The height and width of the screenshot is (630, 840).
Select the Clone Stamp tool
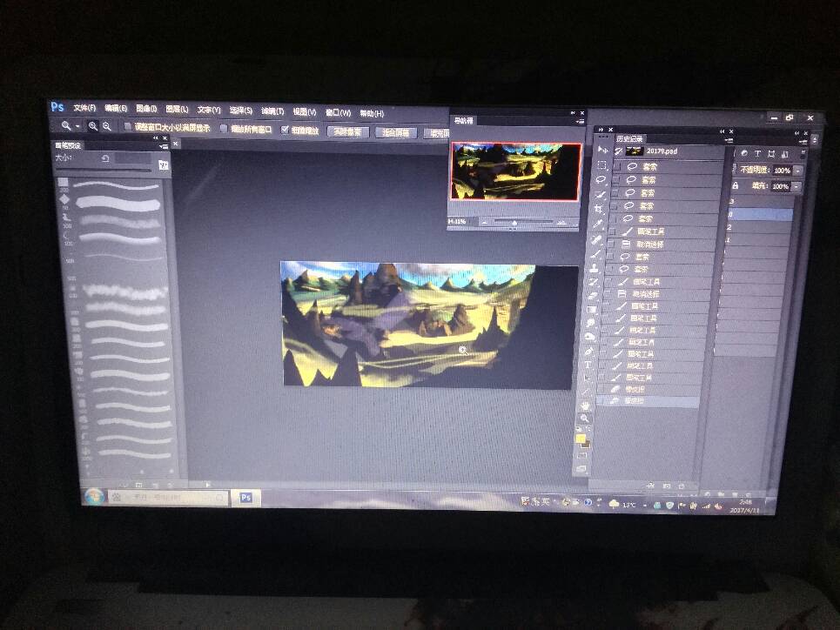pos(595,268)
